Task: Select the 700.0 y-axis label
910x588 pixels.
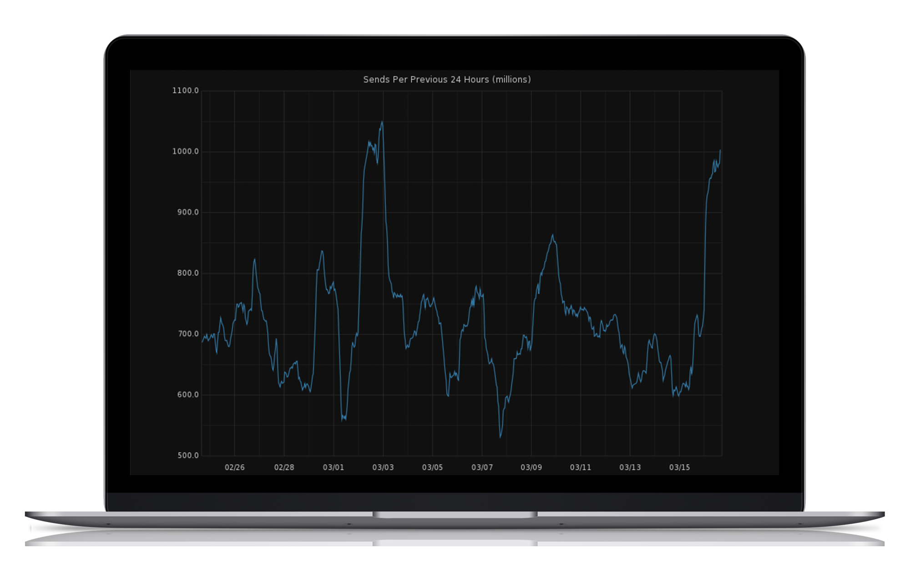Action: point(187,334)
